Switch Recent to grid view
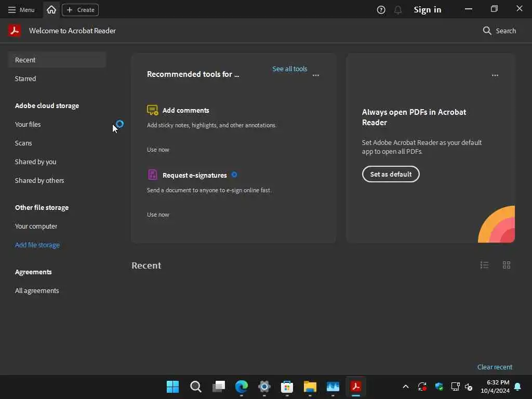Image resolution: width=532 pixels, height=399 pixels. pyautogui.click(x=507, y=265)
